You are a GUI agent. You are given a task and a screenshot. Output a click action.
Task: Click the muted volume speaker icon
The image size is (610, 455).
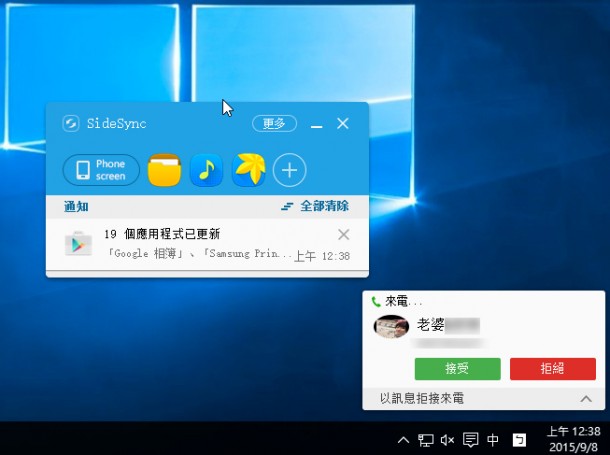tap(447, 440)
